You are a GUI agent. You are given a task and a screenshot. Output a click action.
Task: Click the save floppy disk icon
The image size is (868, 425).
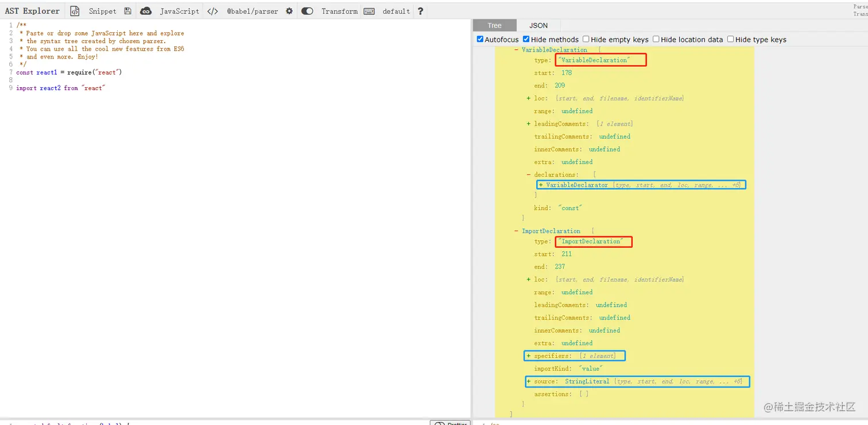pos(127,11)
